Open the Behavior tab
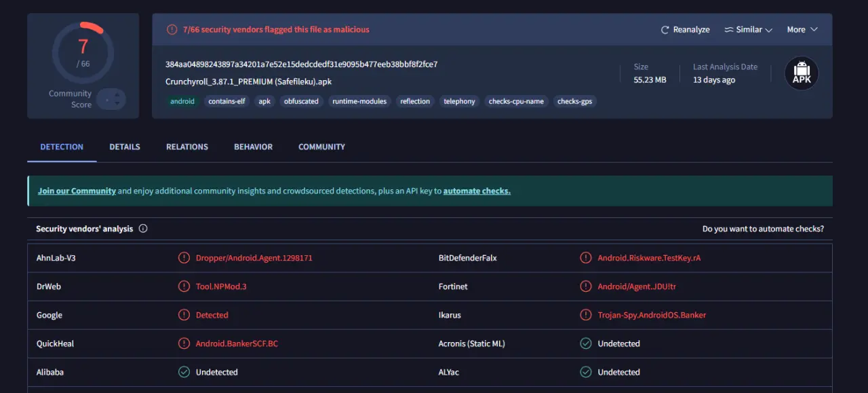868x393 pixels. [x=254, y=147]
